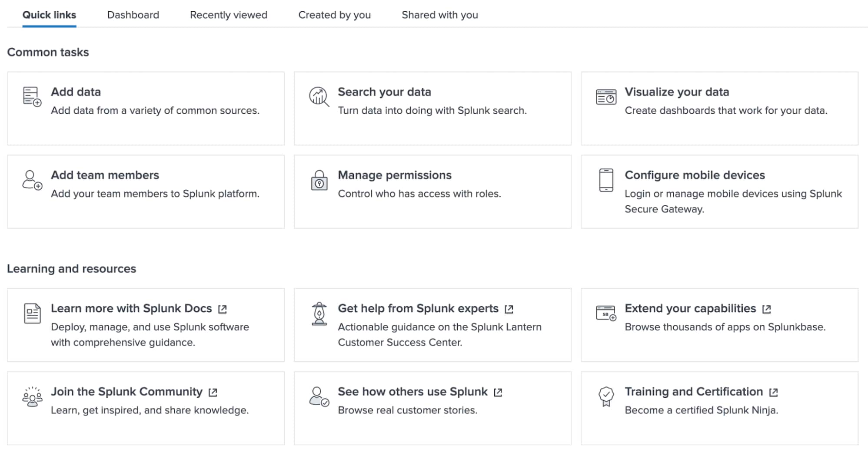868x452 pixels.
Task: Click the Training and Certification badge icon
Action: (606, 396)
